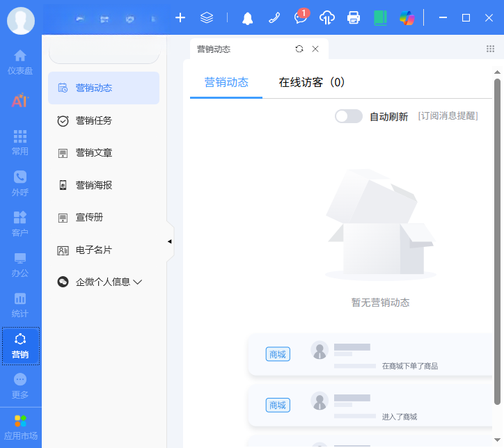Select 营销动态 in the side menu
This screenshot has width=504, height=448.
(x=104, y=88)
